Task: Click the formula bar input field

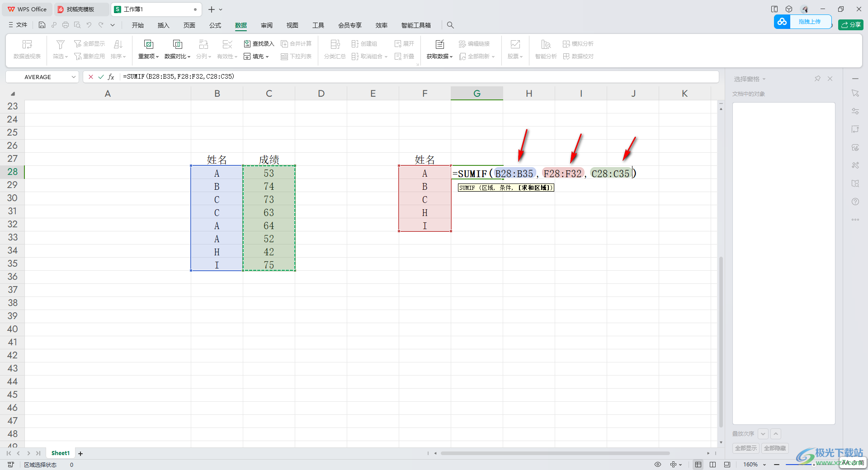Action: pos(419,77)
